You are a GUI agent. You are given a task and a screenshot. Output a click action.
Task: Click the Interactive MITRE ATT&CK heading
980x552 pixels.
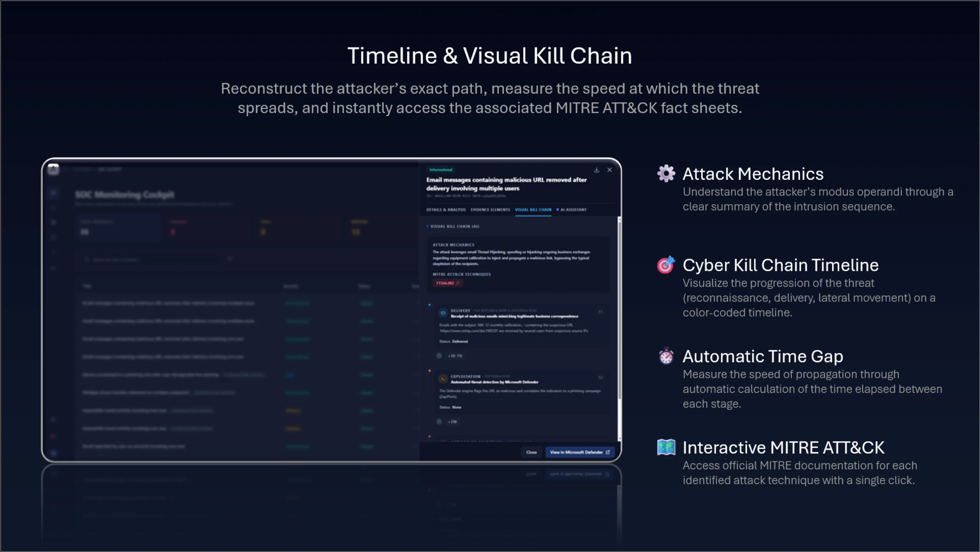(783, 448)
